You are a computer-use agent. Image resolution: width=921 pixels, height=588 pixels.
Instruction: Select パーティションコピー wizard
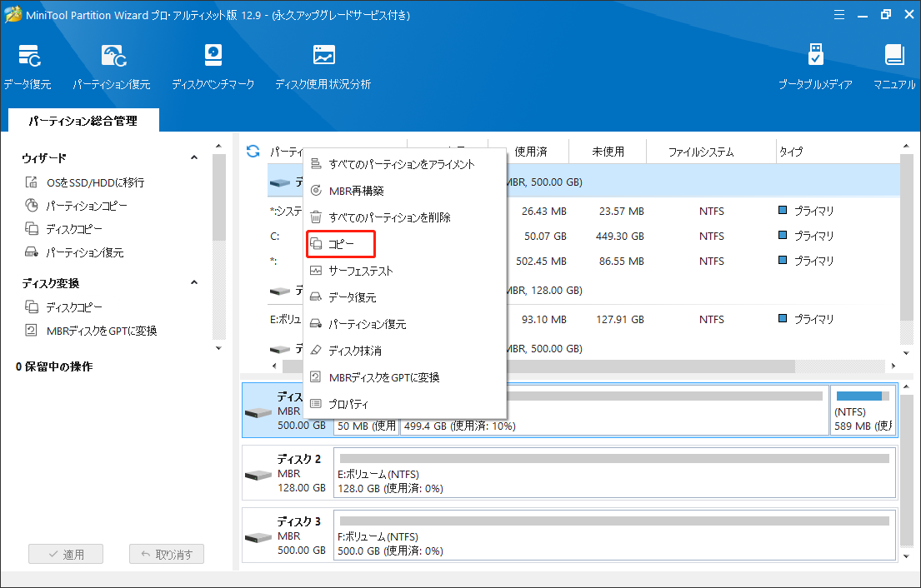pyautogui.click(x=76, y=206)
